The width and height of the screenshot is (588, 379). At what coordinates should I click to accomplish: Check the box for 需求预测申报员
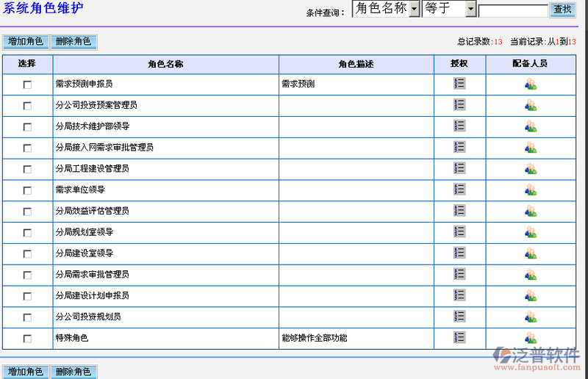27,84
